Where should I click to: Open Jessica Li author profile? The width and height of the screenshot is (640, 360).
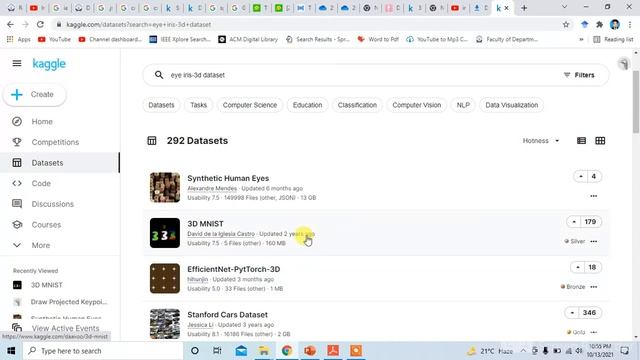200,325
